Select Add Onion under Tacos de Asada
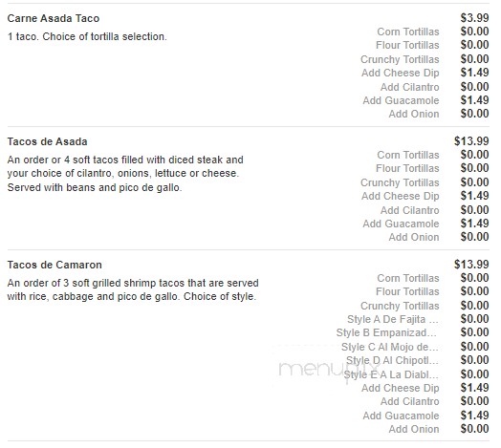This screenshot has width=501, height=448. point(414,237)
